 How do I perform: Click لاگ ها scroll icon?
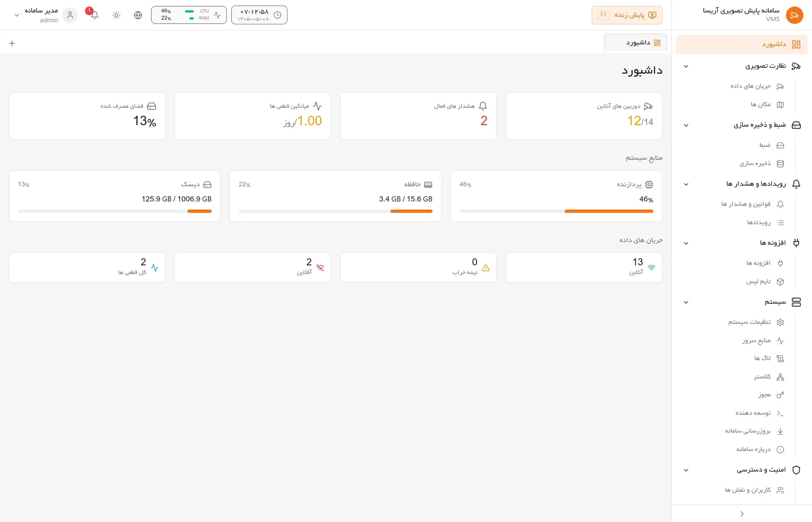780,359
